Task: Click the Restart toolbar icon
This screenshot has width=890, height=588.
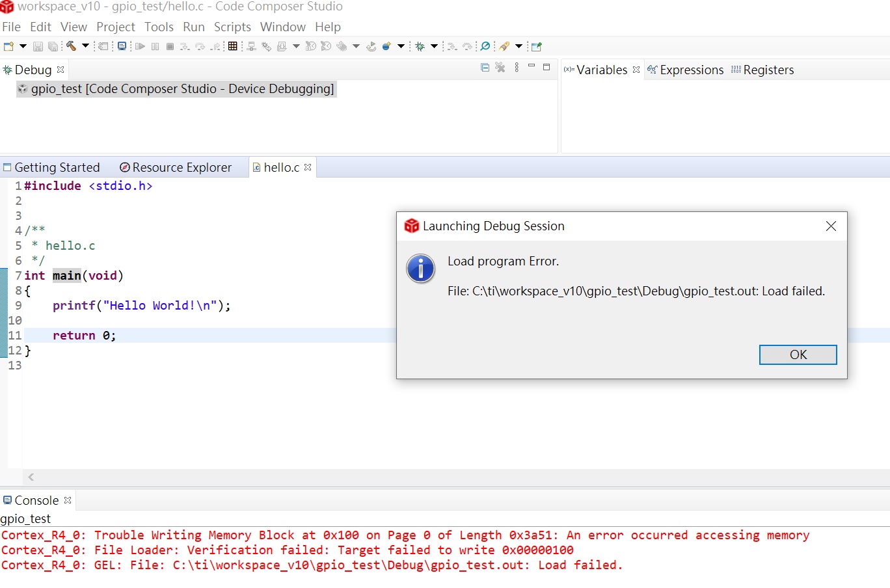Action: [371, 46]
